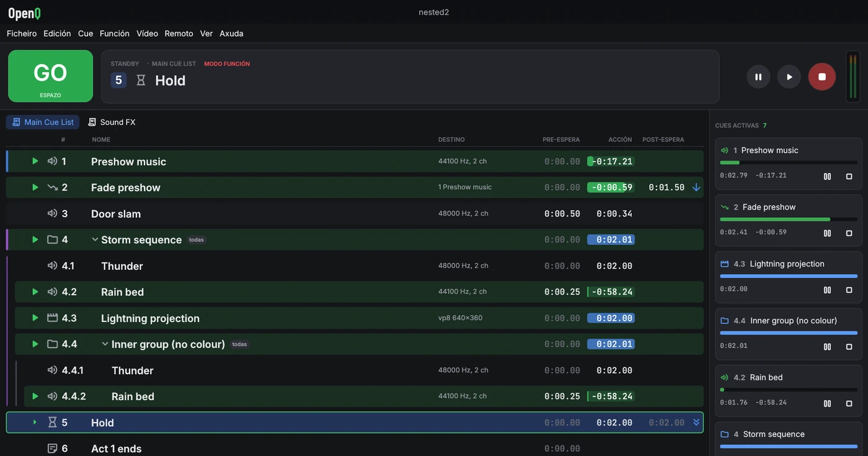Click the red stop all button
Screen dimensions: 868x456
pos(821,77)
